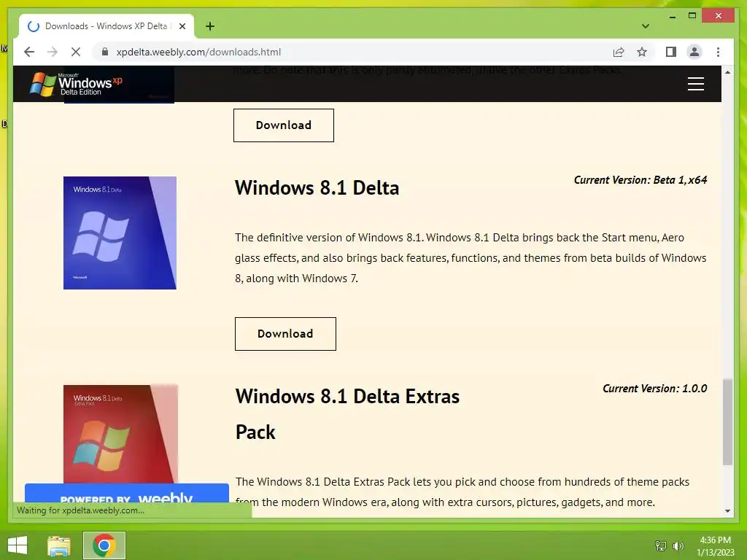Share this page icon in address bar

(619, 52)
